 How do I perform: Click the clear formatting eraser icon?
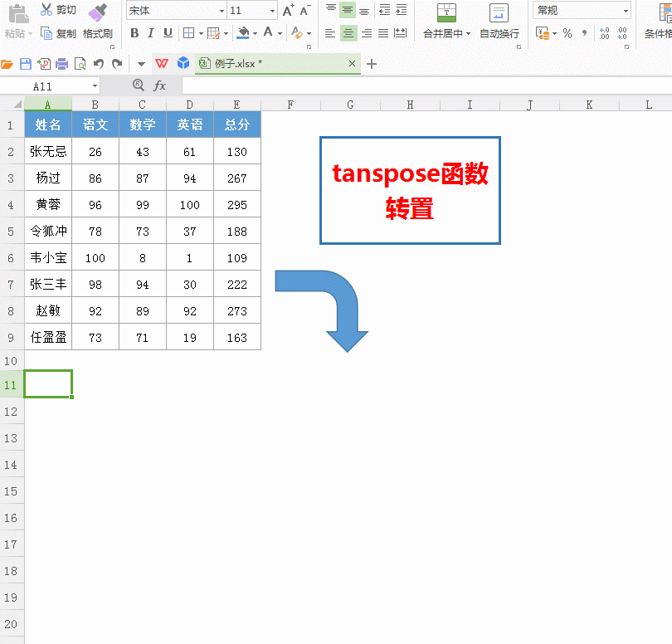click(x=296, y=32)
